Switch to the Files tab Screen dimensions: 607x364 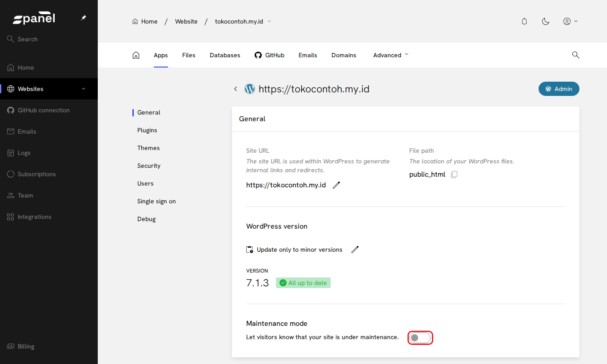pyautogui.click(x=189, y=55)
